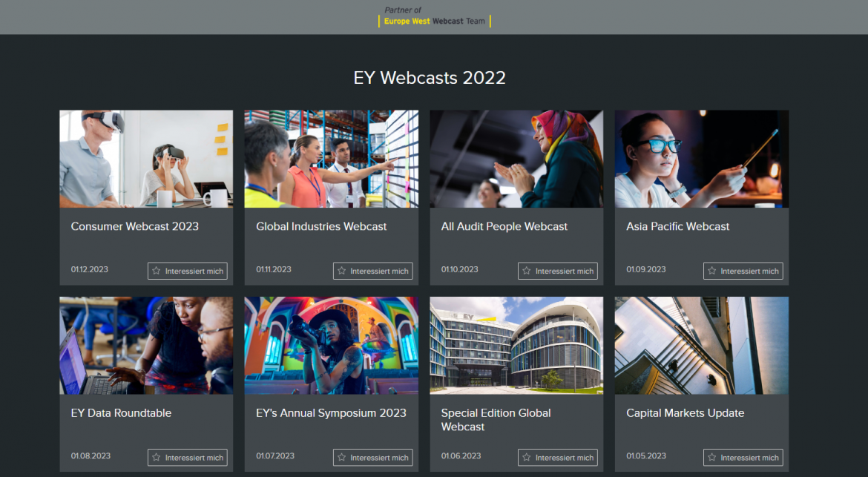Screen dimensions: 868x477
Task: Click the star icon on Consumer Webcast 2023
Action: (157, 271)
